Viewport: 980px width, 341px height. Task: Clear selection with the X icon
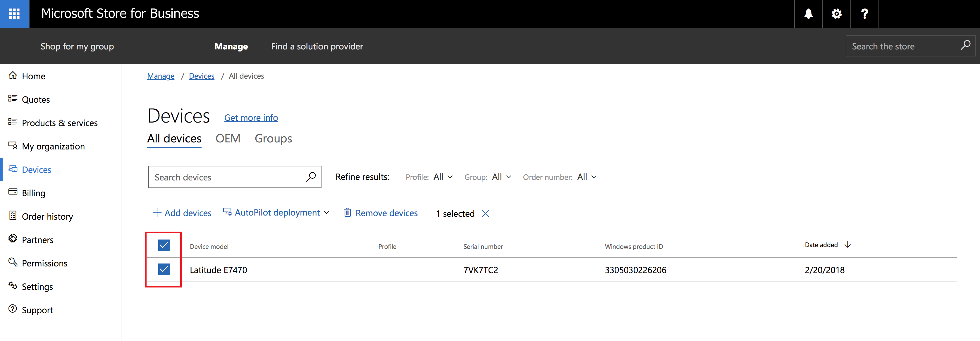coord(485,213)
